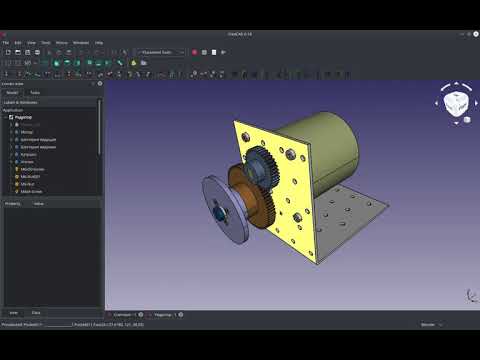This screenshot has height=360, width=480.
Task: Open the File menu
Action: click(6, 43)
